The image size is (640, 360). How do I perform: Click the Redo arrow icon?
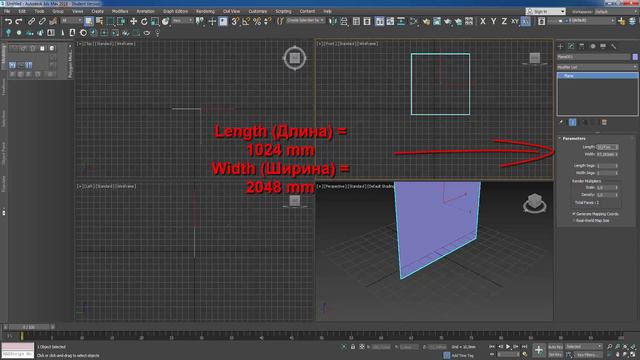click(19, 21)
